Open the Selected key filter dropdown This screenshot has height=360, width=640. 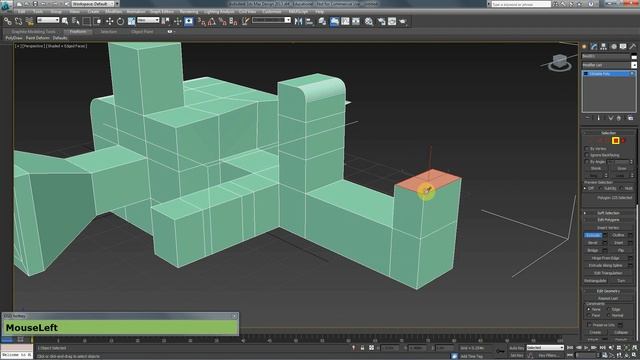tap(545, 348)
